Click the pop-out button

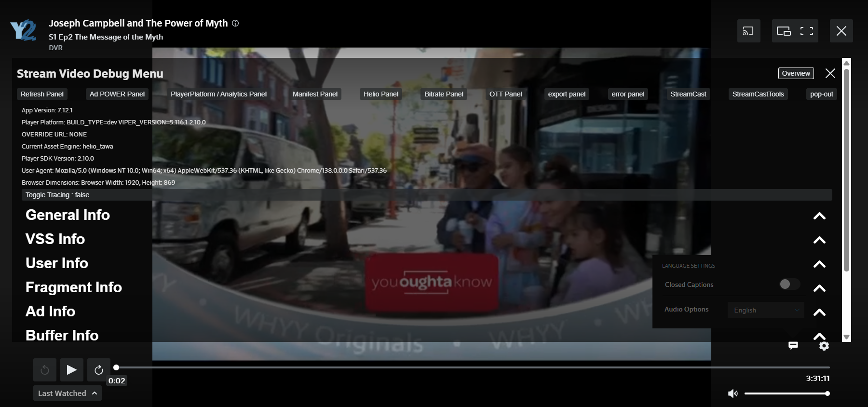(x=822, y=94)
